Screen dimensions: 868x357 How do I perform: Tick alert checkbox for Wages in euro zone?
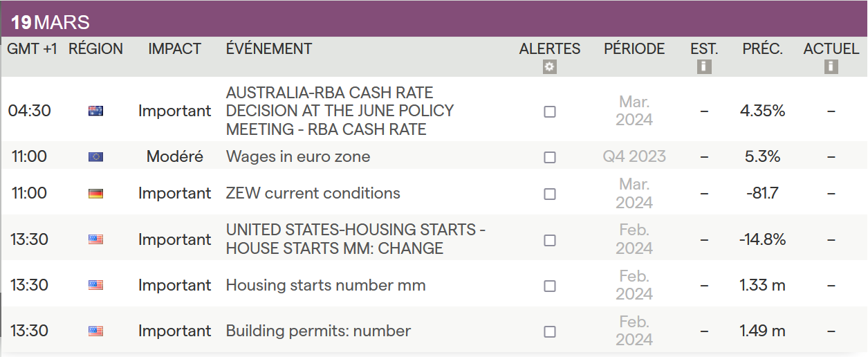550,157
